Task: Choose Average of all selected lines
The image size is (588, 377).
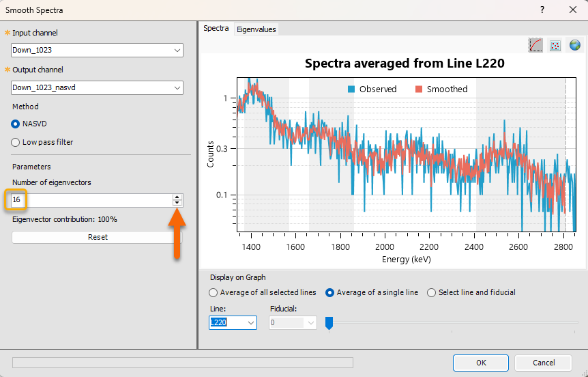Action: pos(214,292)
